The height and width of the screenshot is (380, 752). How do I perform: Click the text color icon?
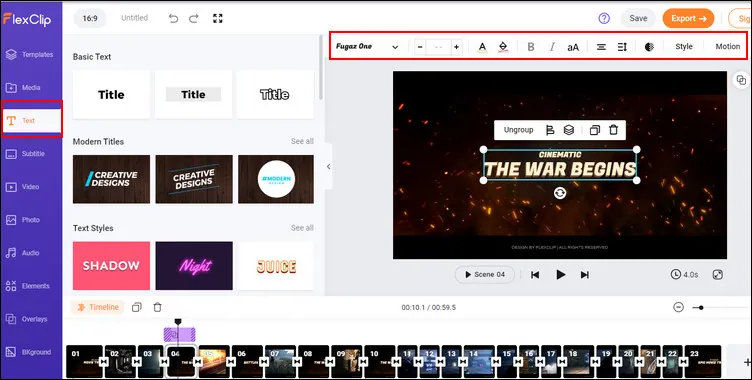[x=482, y=47]
